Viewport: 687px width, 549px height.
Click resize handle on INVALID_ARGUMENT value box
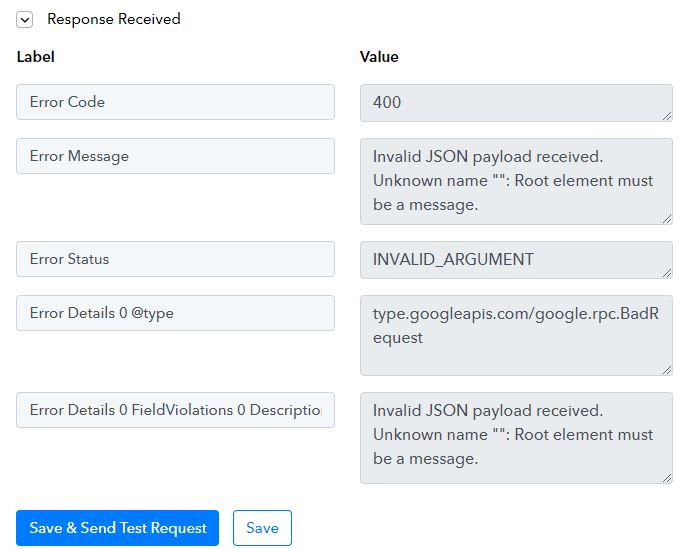tap(667, 273)
